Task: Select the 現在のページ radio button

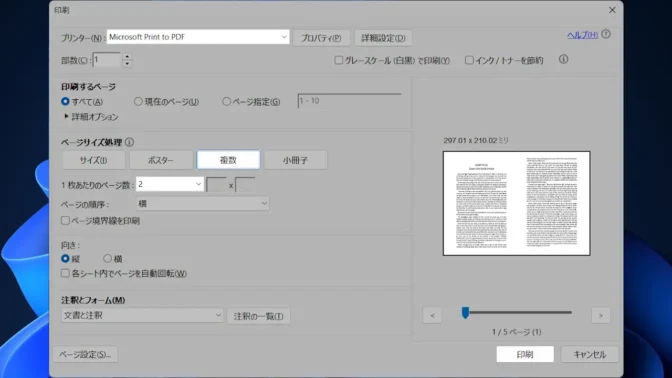Action: [x=138, y=102]
